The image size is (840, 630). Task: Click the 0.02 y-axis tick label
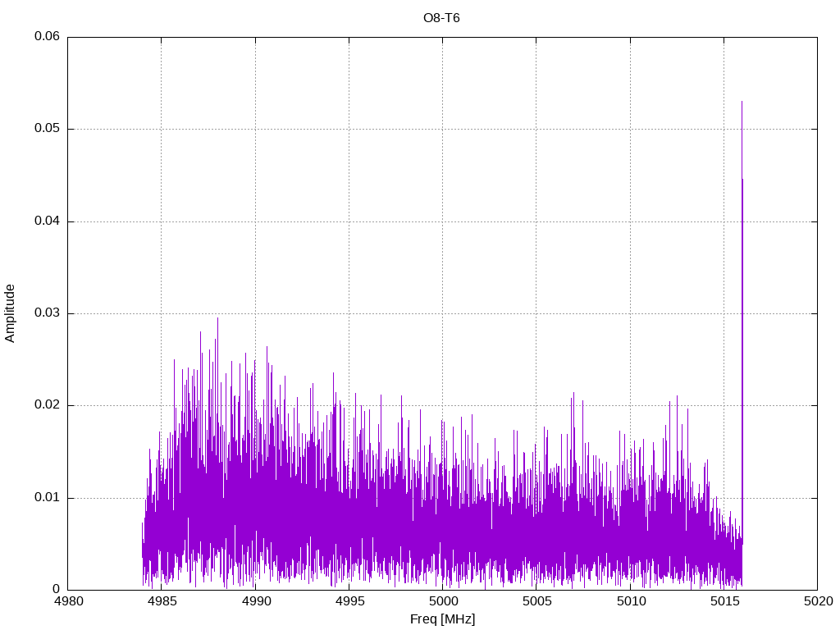point(47,405)
